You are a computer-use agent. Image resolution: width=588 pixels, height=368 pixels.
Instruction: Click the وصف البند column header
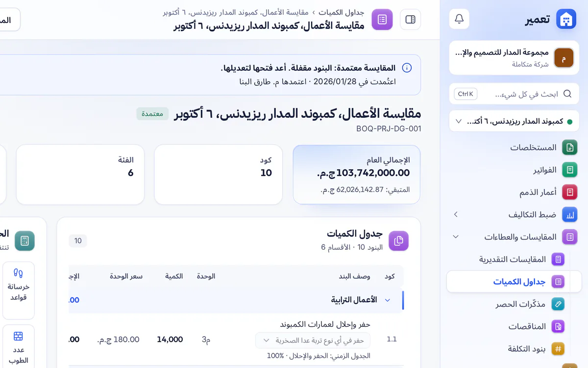click(355, 276)
